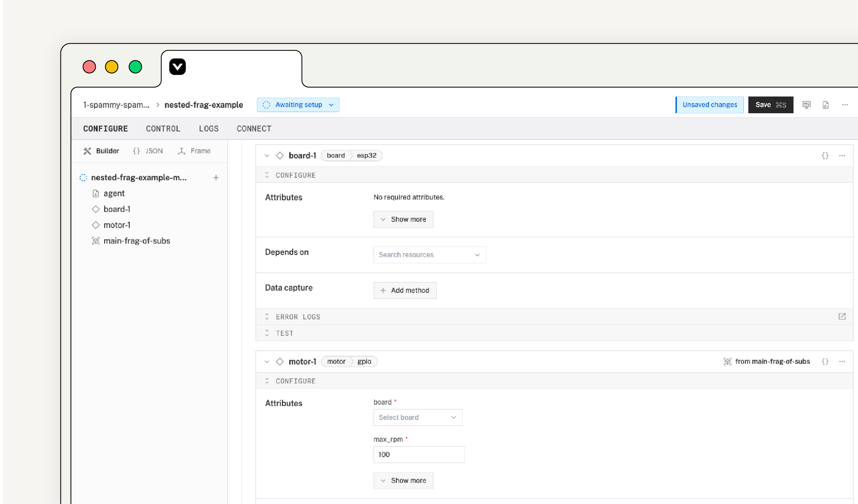The width and height of the screenshot is (858, 504).
Task: Open top-right three-dot overflow menu
Action: (x=845, y=105)
